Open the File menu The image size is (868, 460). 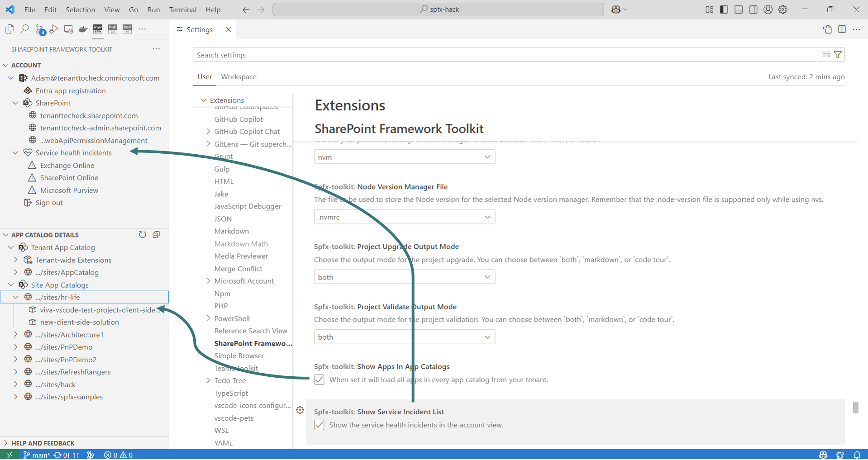(30, 9)
